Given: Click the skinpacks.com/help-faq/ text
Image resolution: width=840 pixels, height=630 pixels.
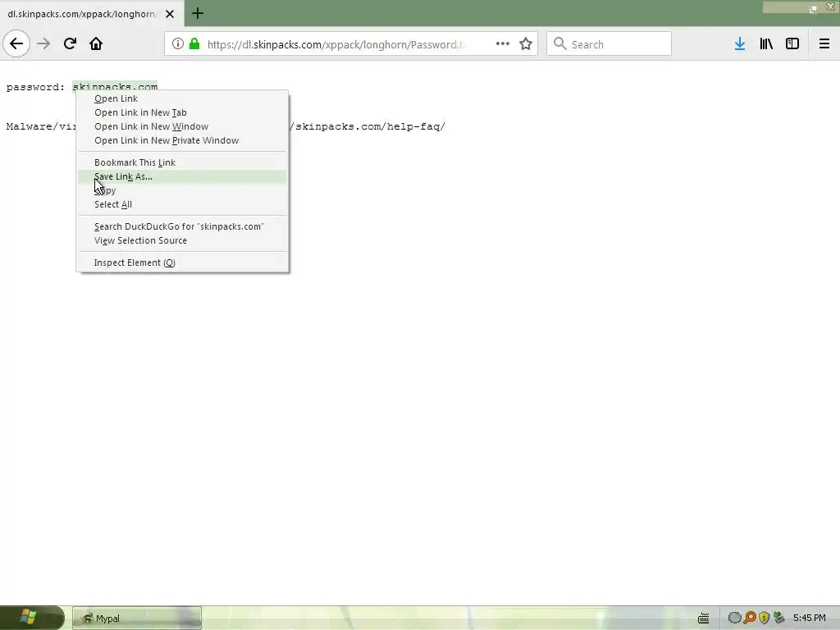Looking at the screenshot, I should coord(370,126).
